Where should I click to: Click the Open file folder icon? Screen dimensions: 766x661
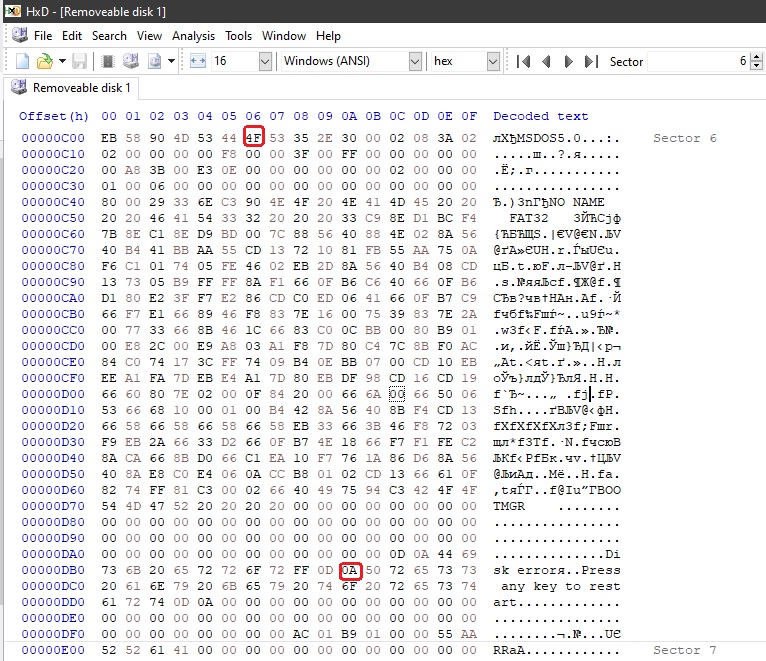(x=45, y=61)
